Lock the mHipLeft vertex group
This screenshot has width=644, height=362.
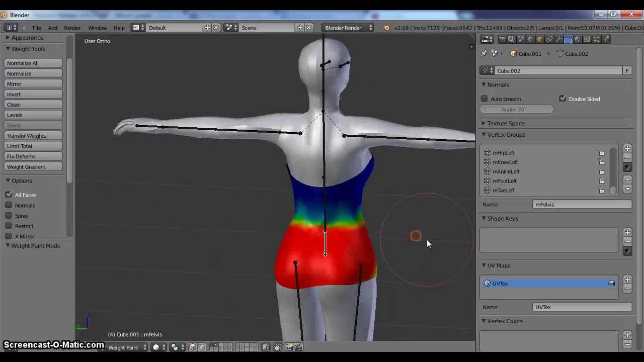(x=601, y=152)
